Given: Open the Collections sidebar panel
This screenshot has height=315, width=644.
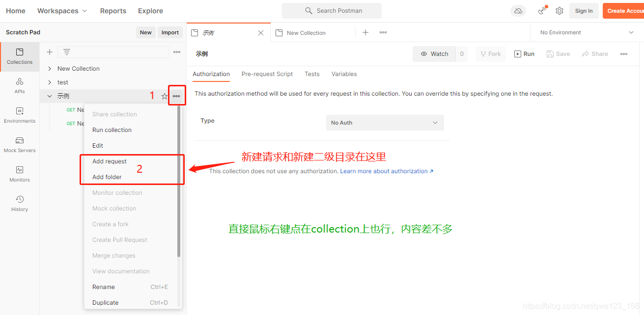Looking at the screenshot, I should [20, 56].
